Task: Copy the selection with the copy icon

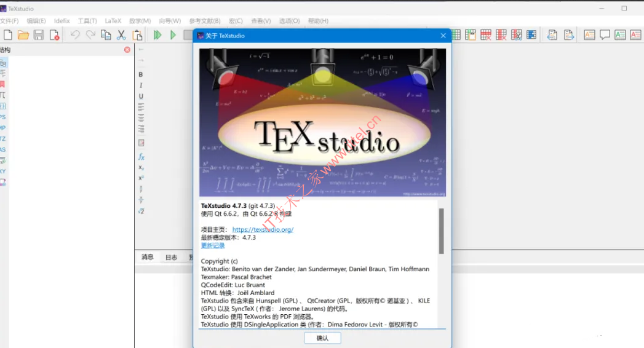Action: pyautogui.click(x=106, y=35)
